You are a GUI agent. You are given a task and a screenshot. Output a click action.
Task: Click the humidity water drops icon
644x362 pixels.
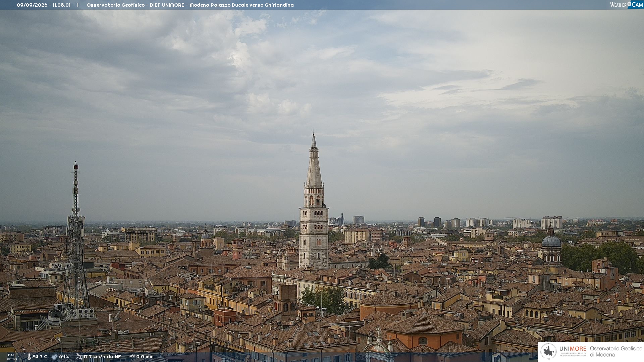click(x=55, y=357)
